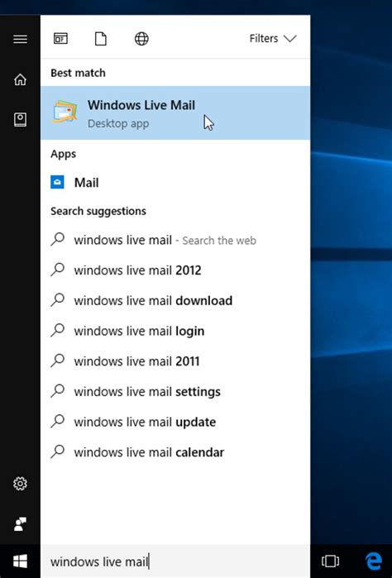Filter results by Apps icon
The height and width of the screenshot is (578, 392).
[x=61, y=38]
